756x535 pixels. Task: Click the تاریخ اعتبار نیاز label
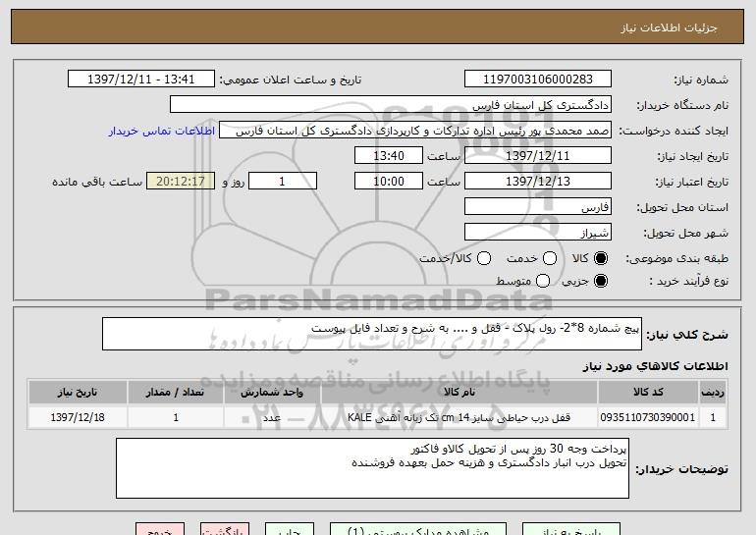691,182
